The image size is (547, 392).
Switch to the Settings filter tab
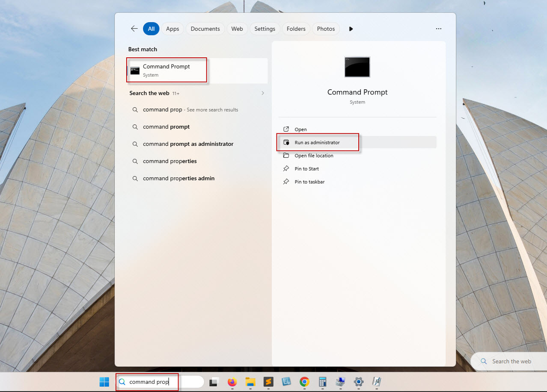pos(265,29)
